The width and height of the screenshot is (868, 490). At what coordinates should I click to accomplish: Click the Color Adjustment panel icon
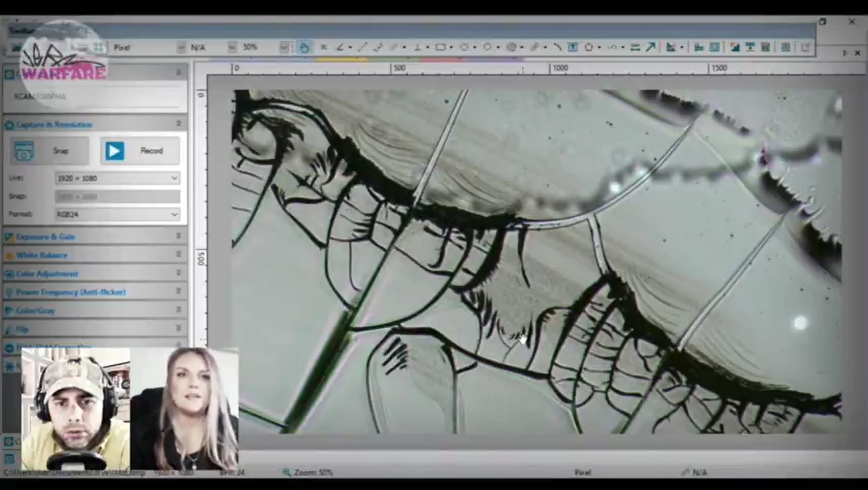pos(9,273)
